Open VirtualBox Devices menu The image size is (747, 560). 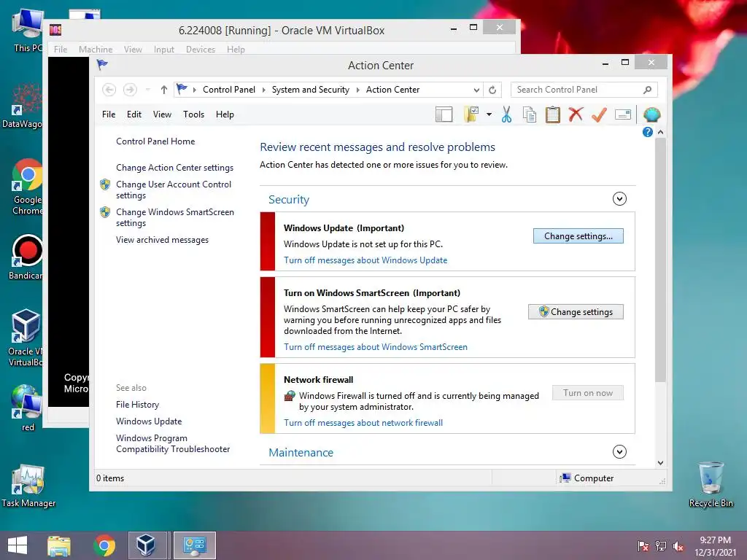pos(201,49)
